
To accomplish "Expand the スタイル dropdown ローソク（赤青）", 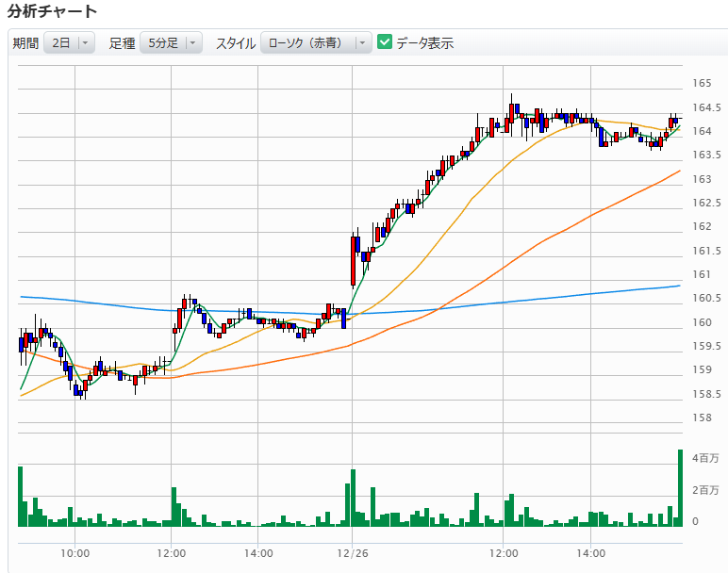I will 316,42.
